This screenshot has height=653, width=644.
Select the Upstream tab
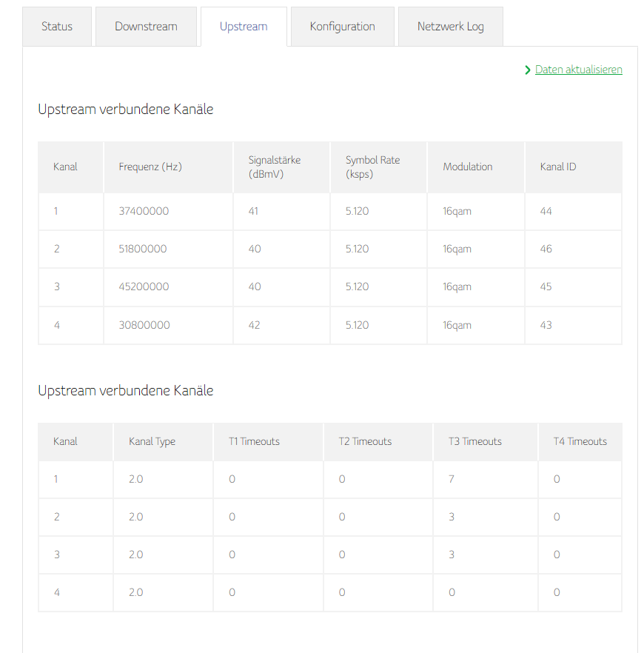point(244,27)
